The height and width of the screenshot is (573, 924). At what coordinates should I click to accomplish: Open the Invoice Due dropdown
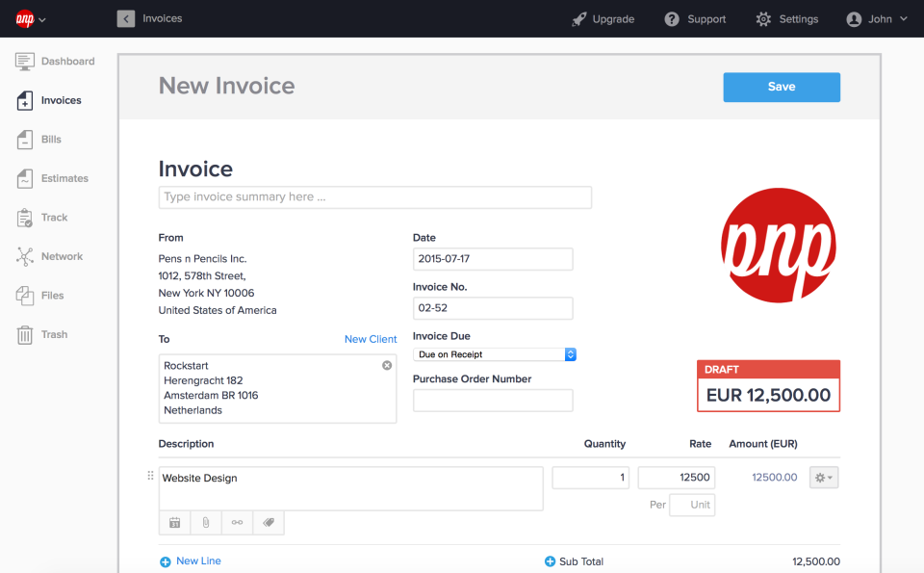click(x=495, y=354)
